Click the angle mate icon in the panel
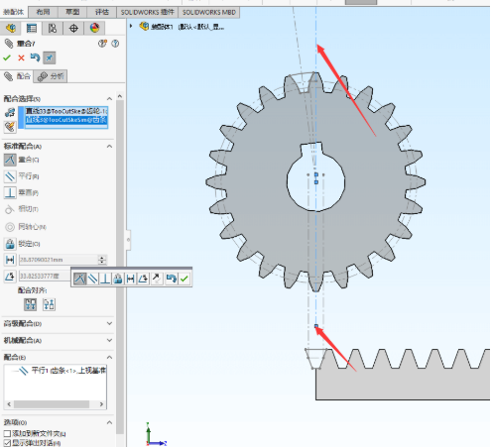 pyautogui.click(x=10, y=276)
